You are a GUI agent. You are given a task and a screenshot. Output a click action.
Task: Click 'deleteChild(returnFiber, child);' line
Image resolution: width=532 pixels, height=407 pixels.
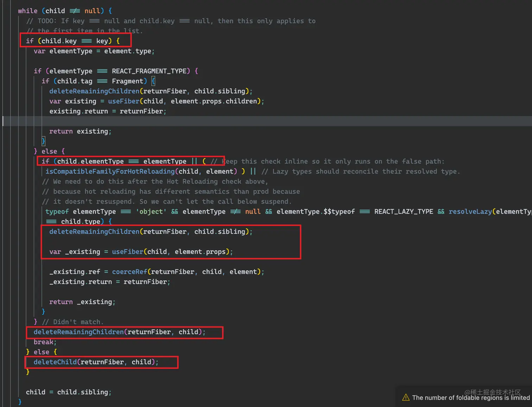[96, 362]
